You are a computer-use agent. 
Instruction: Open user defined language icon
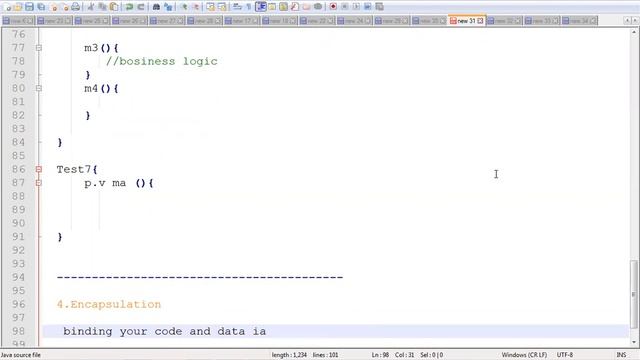click(x=272, y=7)
